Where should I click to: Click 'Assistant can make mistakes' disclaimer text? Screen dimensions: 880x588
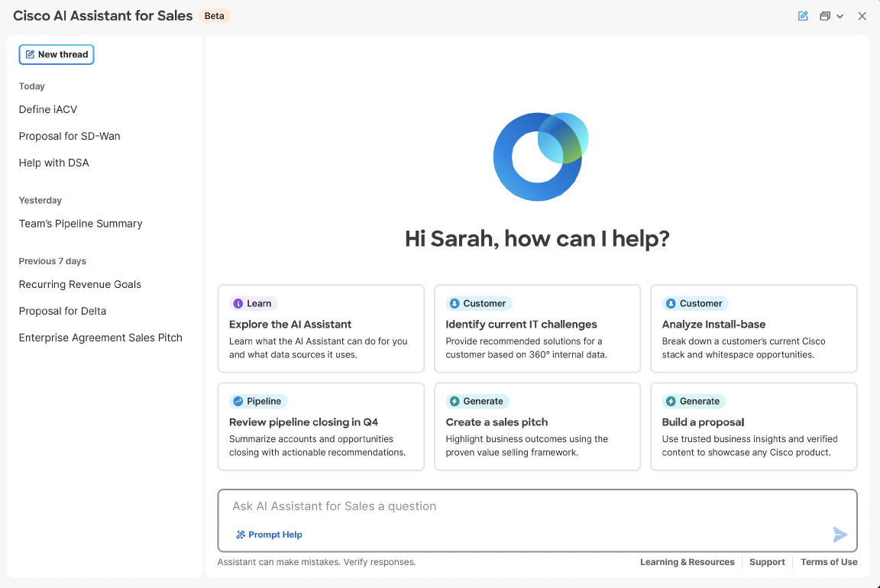[316, 562]
